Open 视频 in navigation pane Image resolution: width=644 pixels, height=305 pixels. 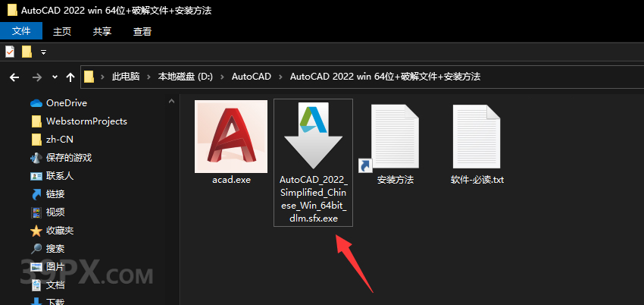55,212
